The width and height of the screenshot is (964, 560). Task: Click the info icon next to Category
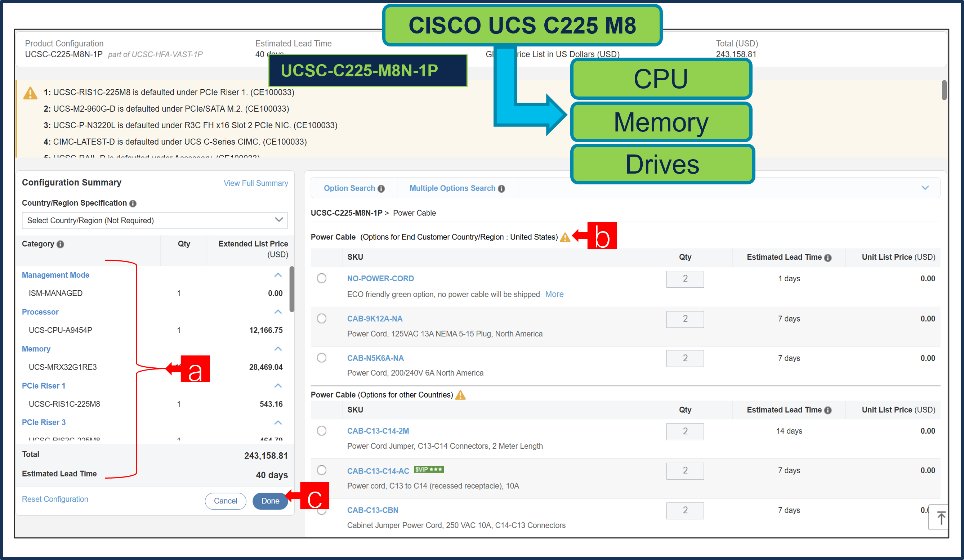coord(61,244)
